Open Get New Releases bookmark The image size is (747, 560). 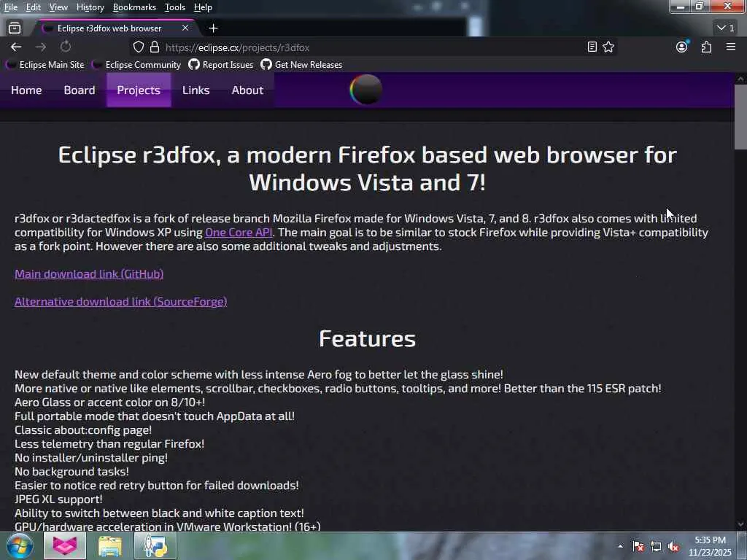tap(301, 65)
